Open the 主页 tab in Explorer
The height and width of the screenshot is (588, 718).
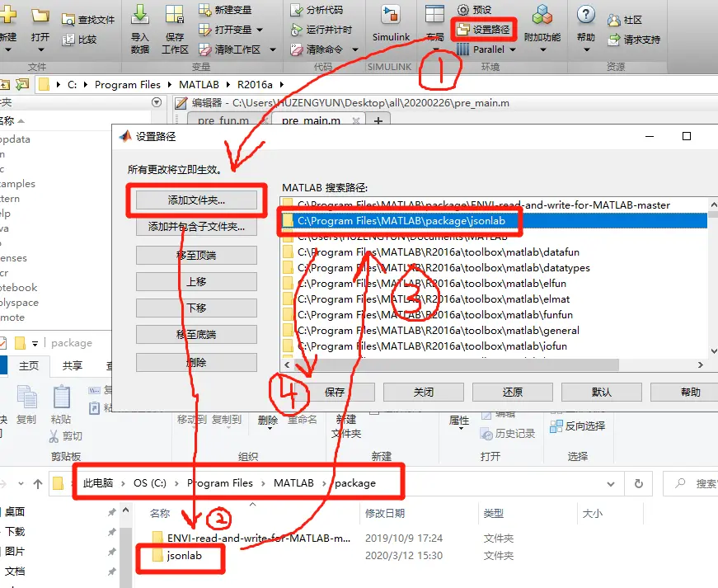pos(28,365)
